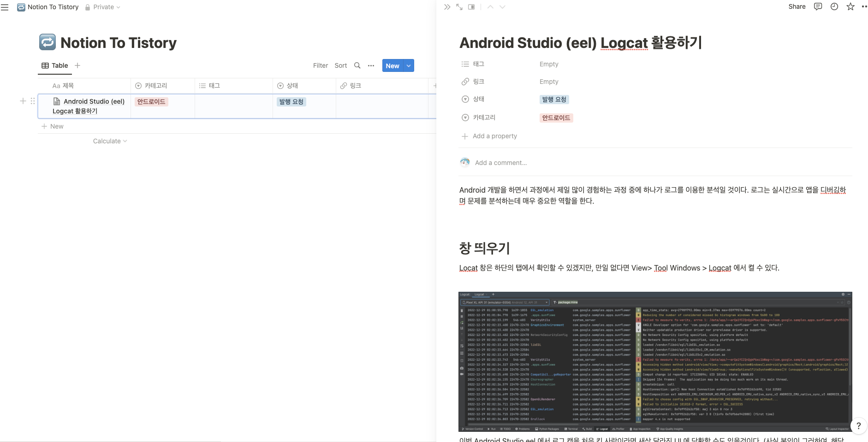Open the Notion To Tistory breadcrumb link

(53, 7)
